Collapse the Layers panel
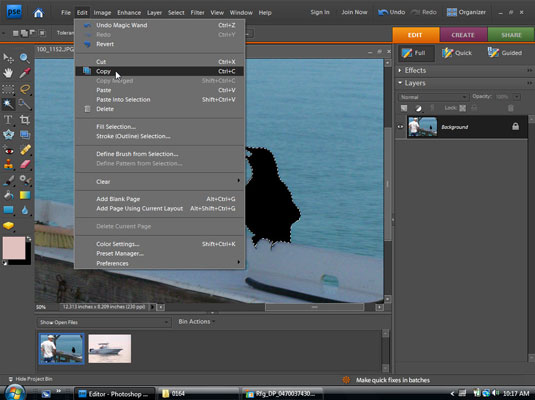 tap(400, 83)
